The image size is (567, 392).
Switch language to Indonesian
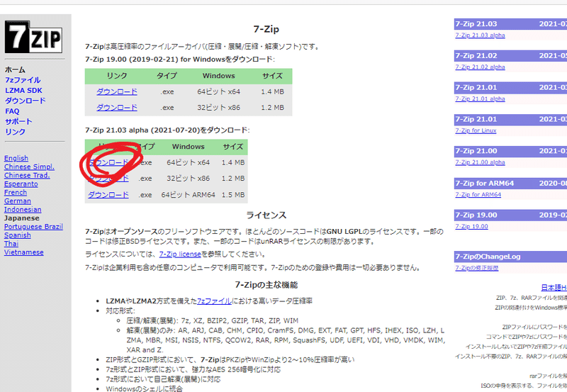click(23, 210)
